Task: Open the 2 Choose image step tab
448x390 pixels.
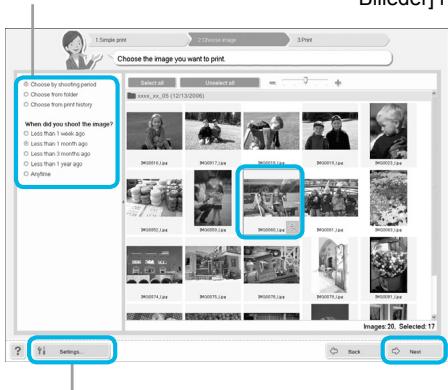Action: pos(238,40)
